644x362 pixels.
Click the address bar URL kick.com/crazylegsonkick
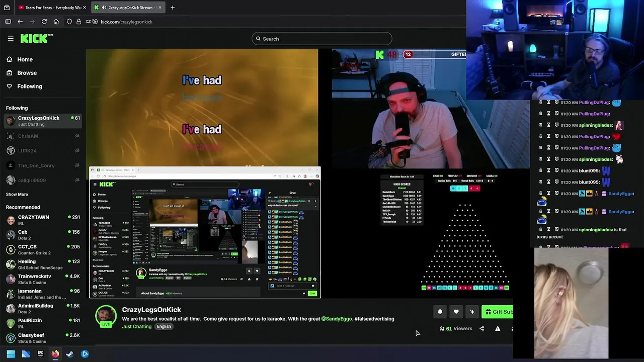126,22
